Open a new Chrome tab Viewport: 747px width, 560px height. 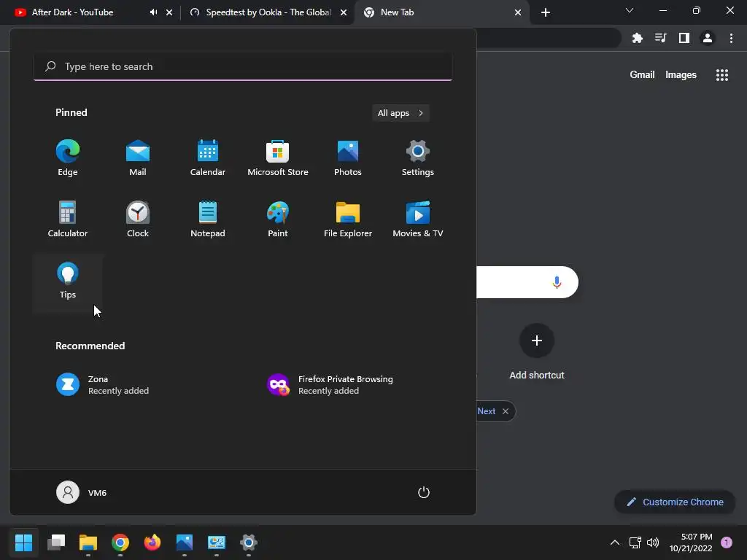tap(546, 12)
